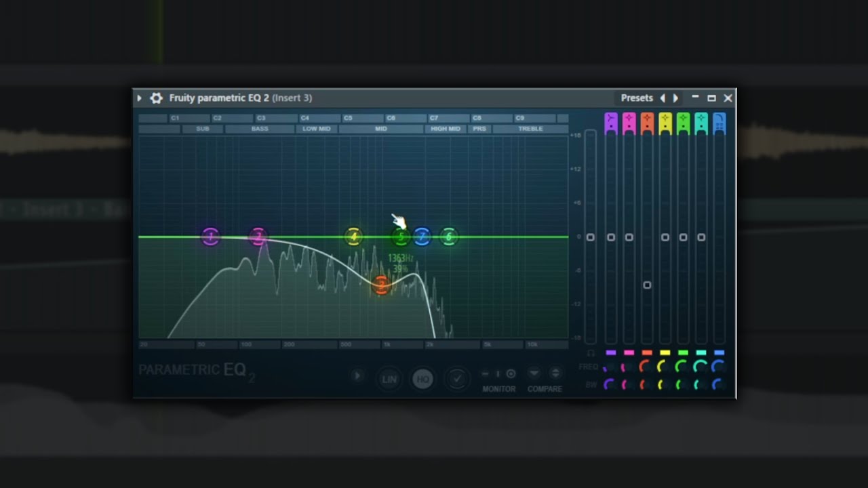
Task: Click the COMPARE swap arrows button
Action: [555, 373]
